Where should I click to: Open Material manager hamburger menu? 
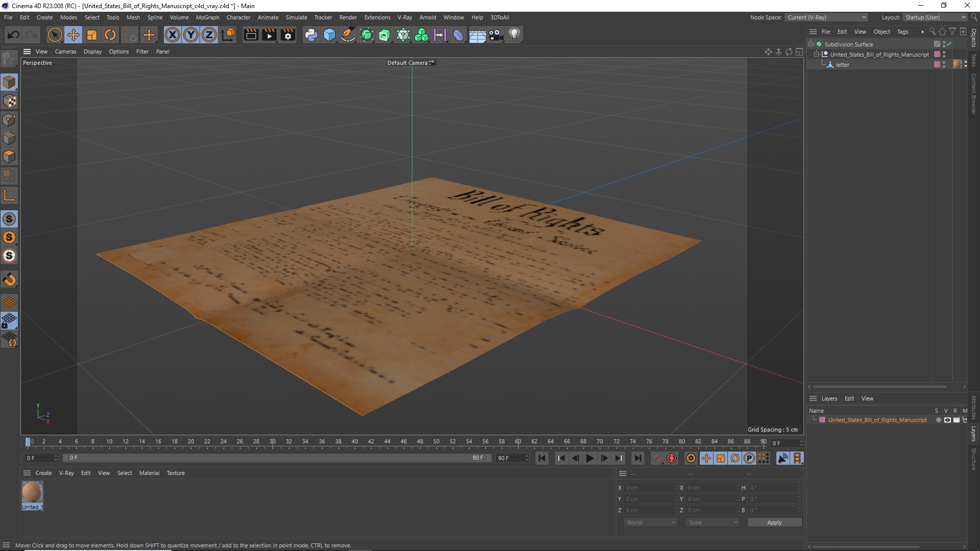tap(27, 473)
